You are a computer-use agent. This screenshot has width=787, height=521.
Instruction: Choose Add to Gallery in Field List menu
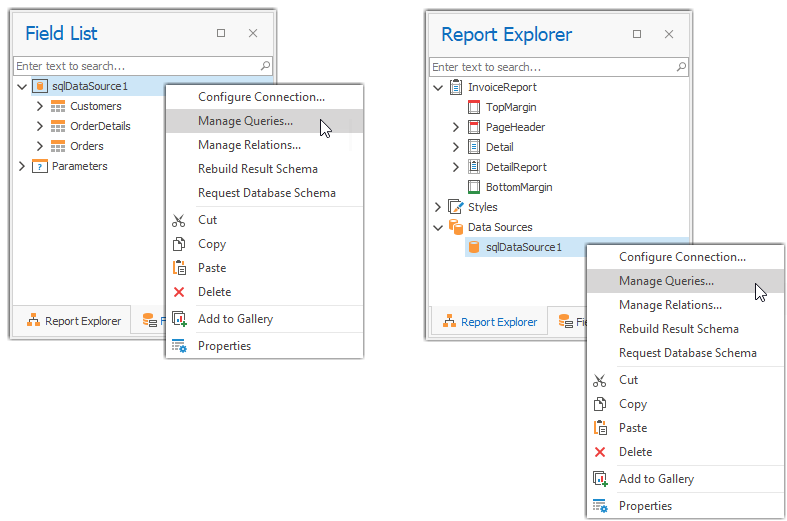235,319
